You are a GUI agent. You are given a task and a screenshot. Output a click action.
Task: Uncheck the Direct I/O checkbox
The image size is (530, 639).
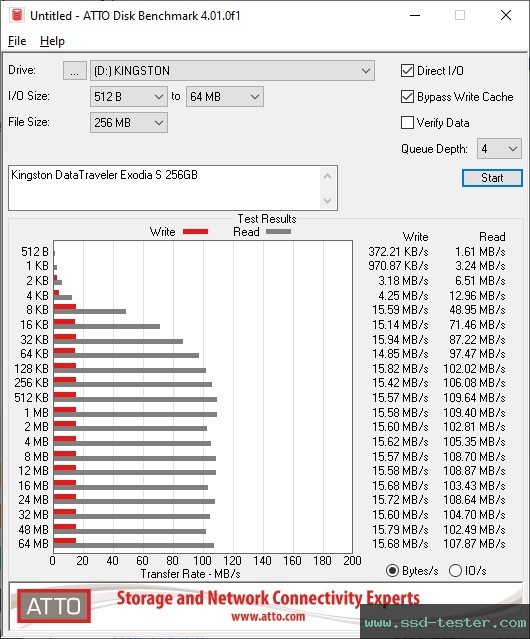(x=407, y=71)
